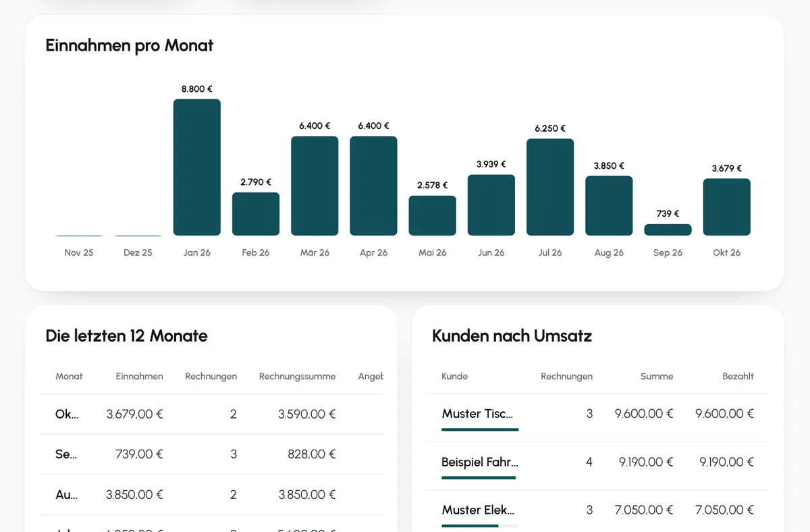Screen dimensions: 810x532
Task: Select the "Se..." month cell
Action: click(x=66, y=454)
